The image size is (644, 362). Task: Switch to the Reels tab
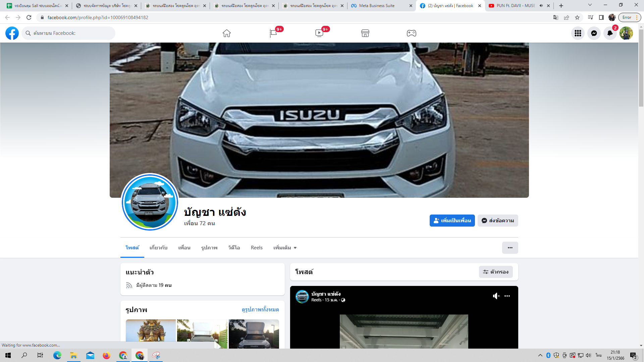[257, 248]
